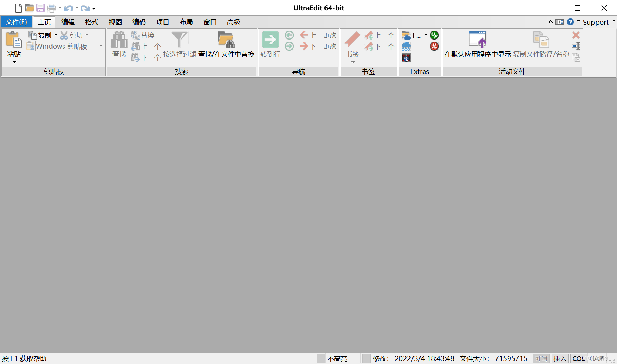Click the 不高亮 highlighting status bar field
The image size is (617, 364).
pyautogui.click(x=337, y=358)
